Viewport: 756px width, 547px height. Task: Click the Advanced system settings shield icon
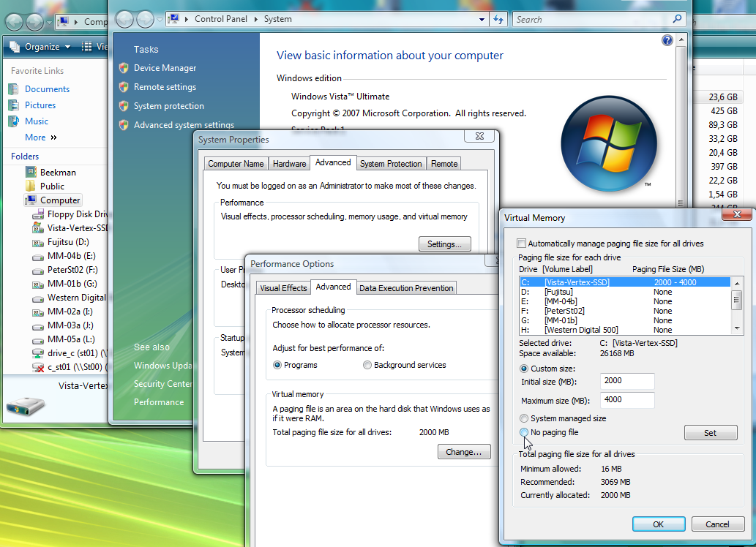[x=124, y=125]
